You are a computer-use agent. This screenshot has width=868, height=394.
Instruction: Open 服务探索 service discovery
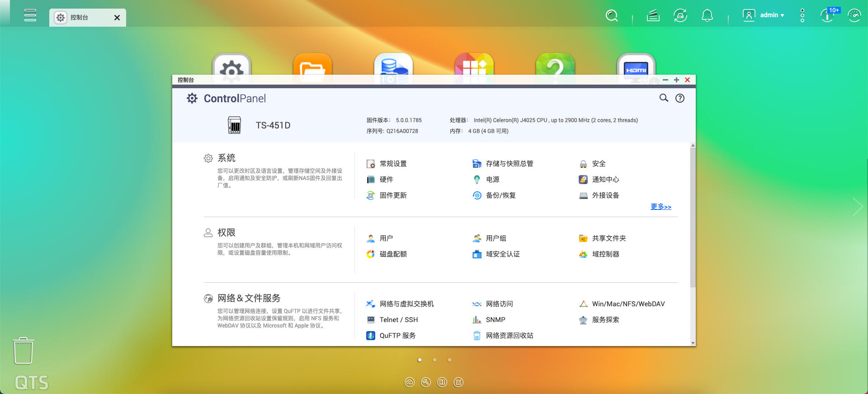click(x=599, y=320)
